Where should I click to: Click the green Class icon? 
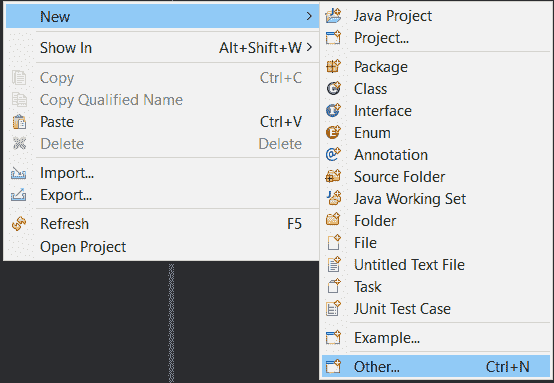[333, 88]
